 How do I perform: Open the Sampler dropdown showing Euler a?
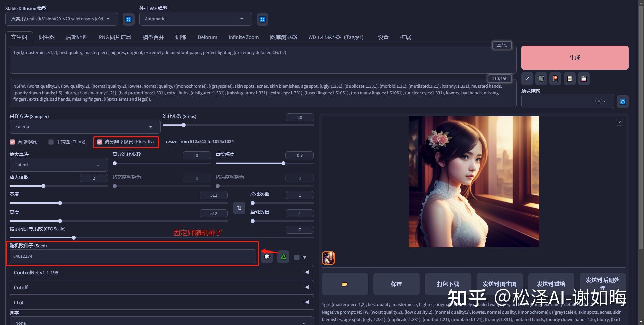85,126
